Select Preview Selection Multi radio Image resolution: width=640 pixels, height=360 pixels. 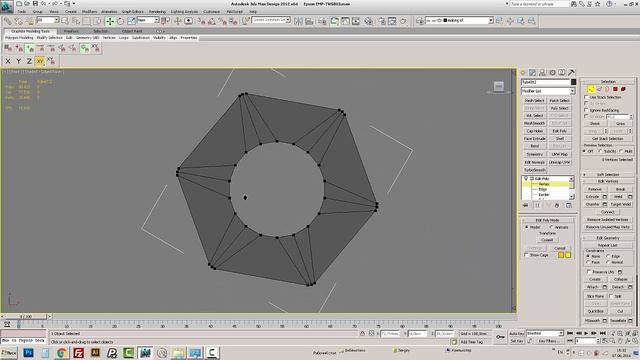coord(621,151)
